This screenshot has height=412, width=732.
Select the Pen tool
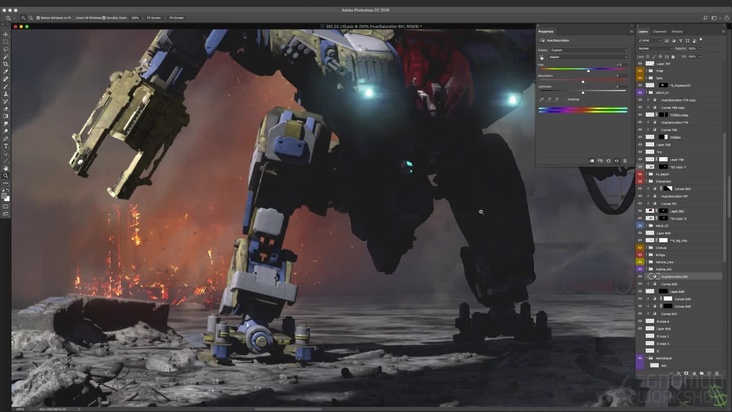(6, 139)
